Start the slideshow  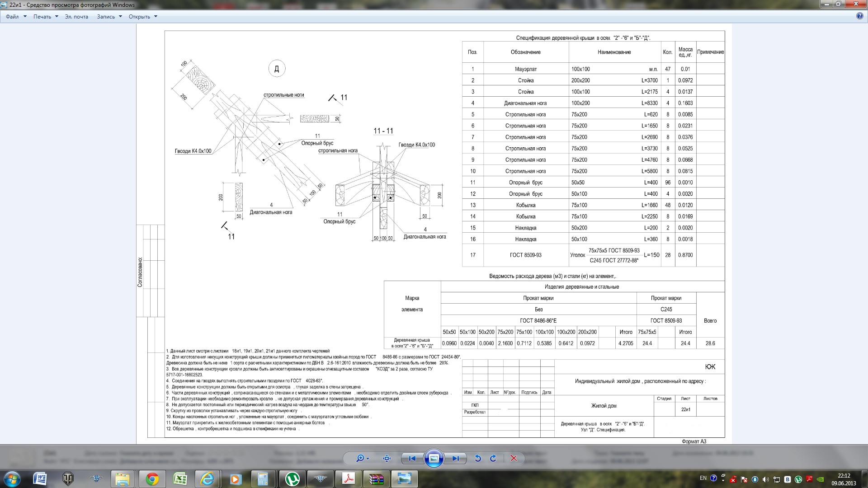[434, 458]
